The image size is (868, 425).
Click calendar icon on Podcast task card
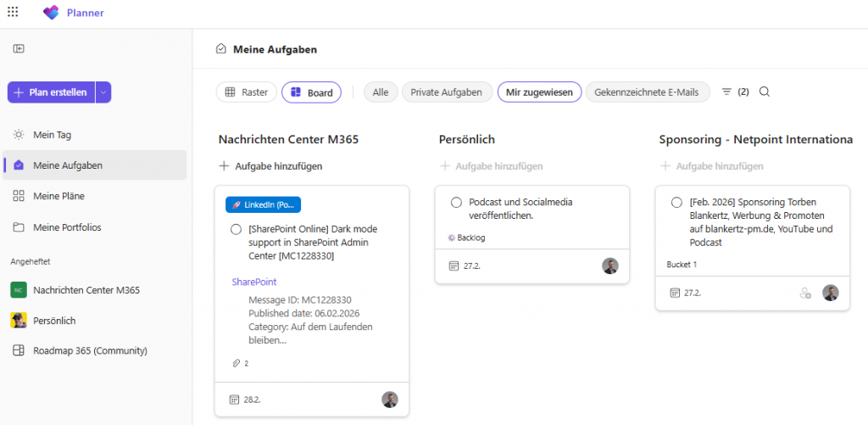click(x=453, y=266)
